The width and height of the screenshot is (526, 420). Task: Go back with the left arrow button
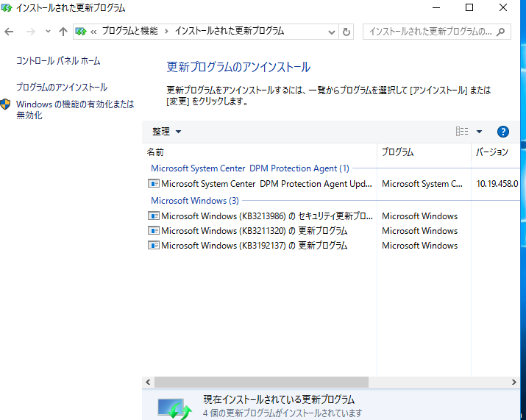[9, 32]
